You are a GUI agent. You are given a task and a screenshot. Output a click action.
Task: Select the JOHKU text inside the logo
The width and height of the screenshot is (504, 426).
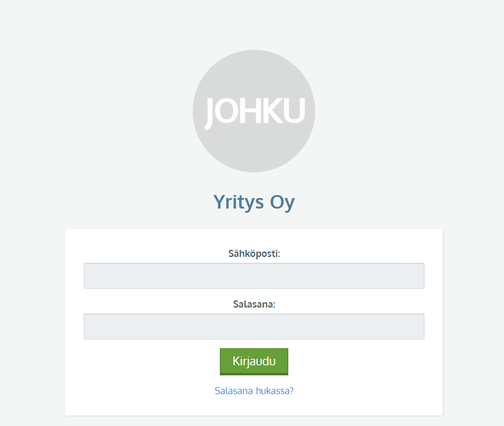pyautogui.click(x=255, y=112)
